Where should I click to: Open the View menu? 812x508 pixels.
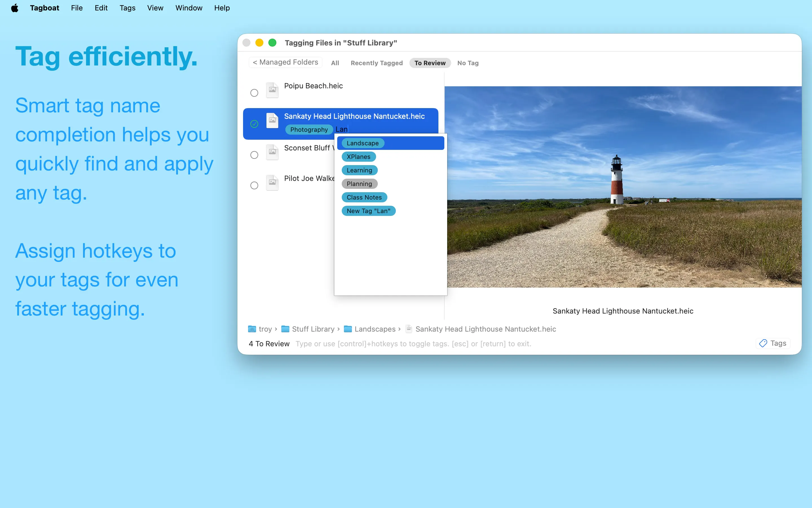[x=155, y=8]
